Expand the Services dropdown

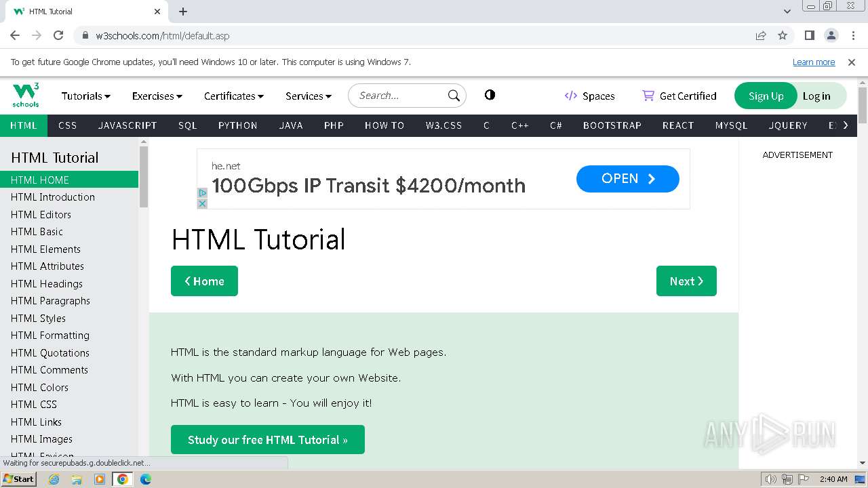[x=309, y=96]
